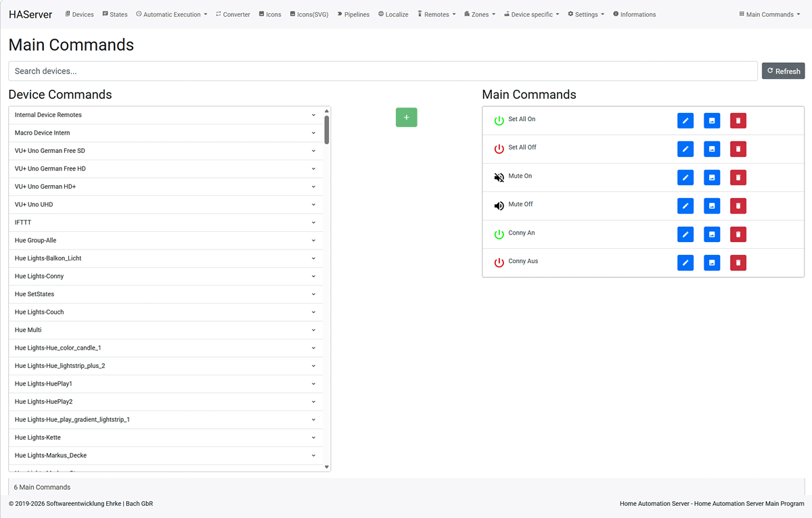Click the speaker icon of Mute Off
The width and height of the screenshot is (812, 518).
(x=499, y=206)
